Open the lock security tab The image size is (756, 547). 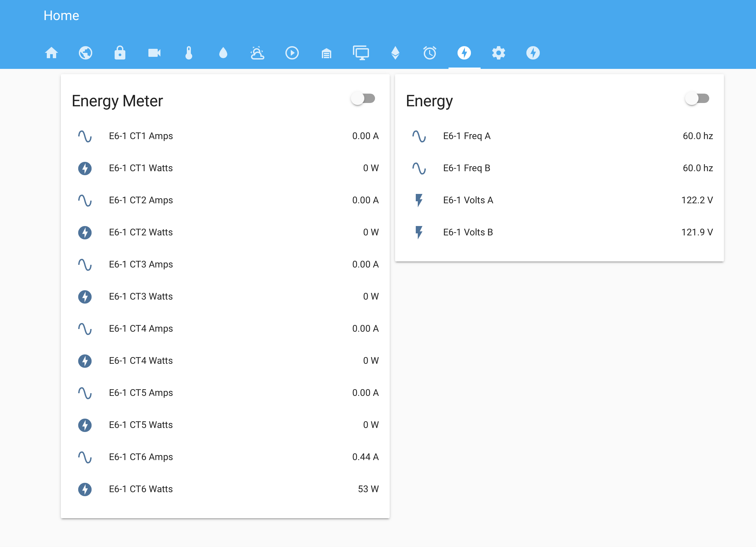[x=120, y=53]
